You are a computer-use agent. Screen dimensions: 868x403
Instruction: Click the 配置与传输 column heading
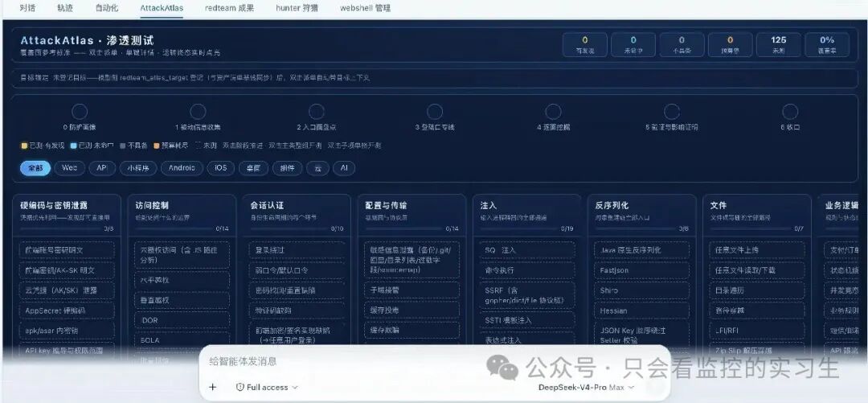tap(387, 205)
